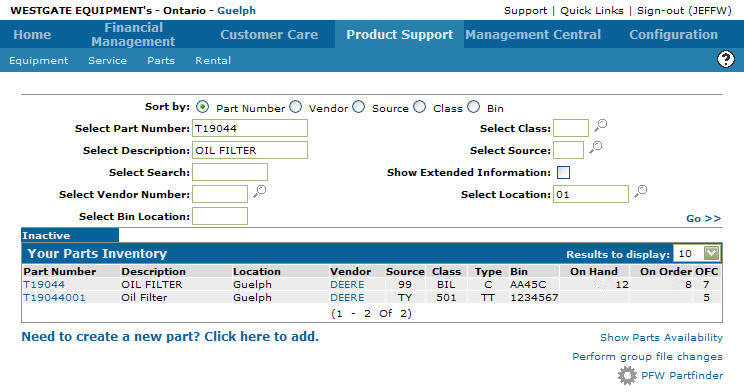The image size is (744, 392).
Task: Focus the Select Bin Location field
Action: coord(220,216)
